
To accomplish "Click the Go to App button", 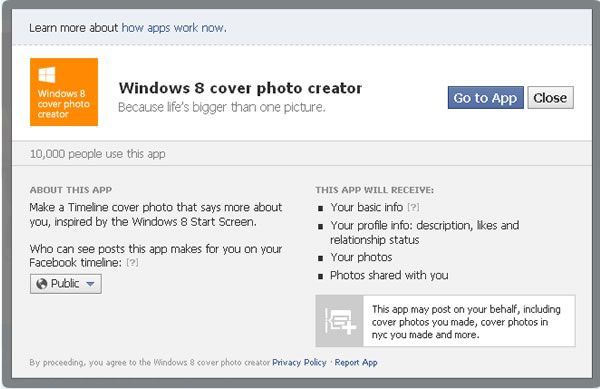I will (x=486, y=98).
